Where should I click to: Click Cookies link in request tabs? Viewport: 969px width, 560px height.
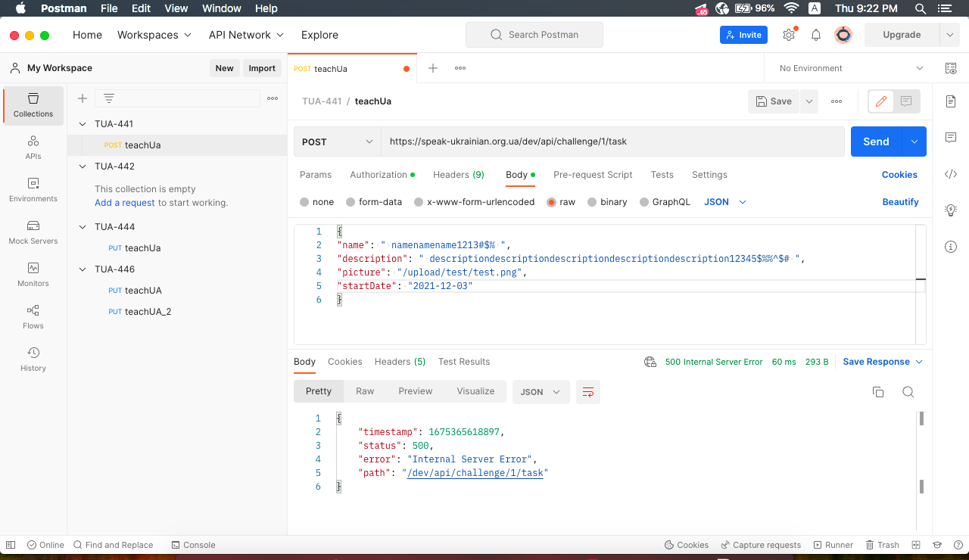click(x=899, y=174)
